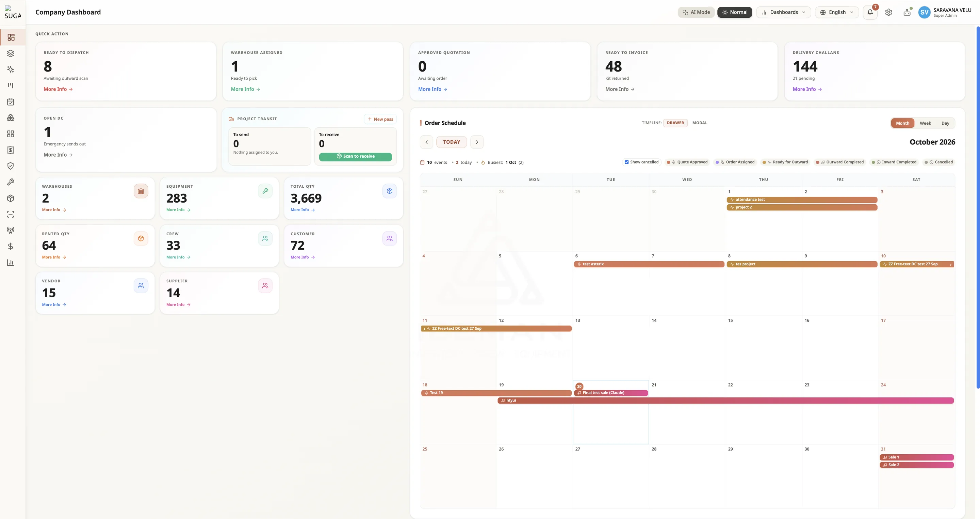Click the New pass button

point(380,119)
